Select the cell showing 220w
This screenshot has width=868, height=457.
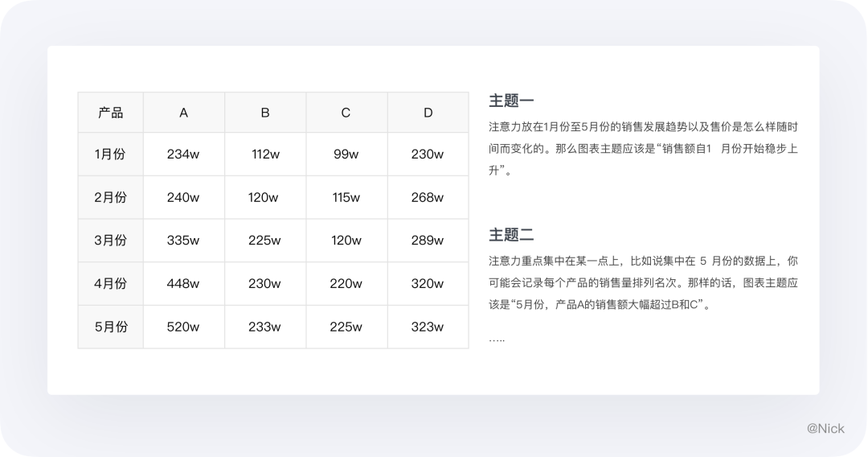coord(346,284)
